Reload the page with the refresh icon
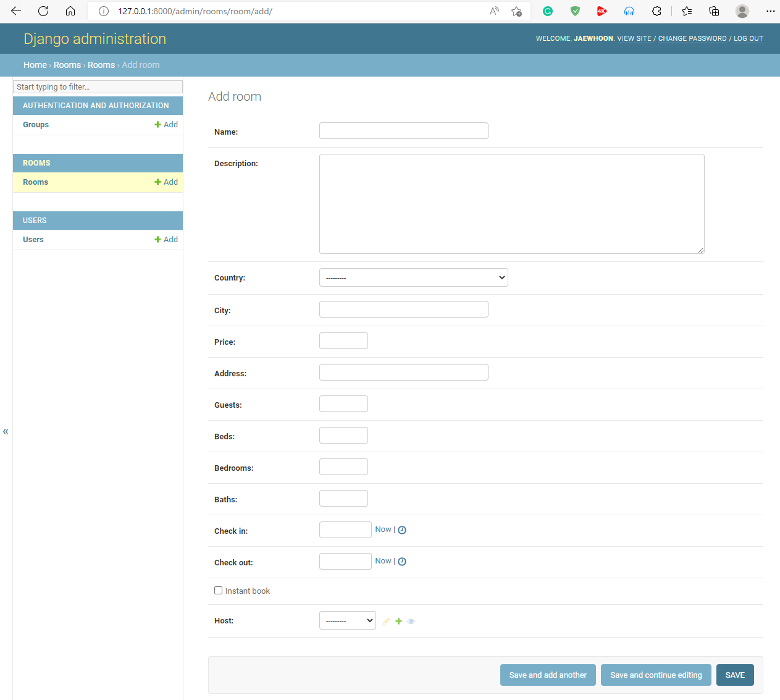 point(43,11)
